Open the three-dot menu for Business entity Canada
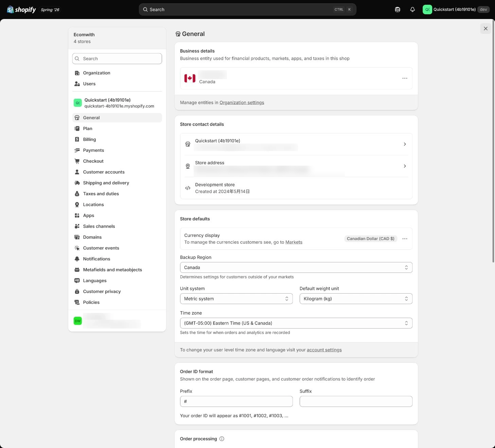The width and height of the screenshot is (495, 448). pyautogui.click(x=405, y=78)
